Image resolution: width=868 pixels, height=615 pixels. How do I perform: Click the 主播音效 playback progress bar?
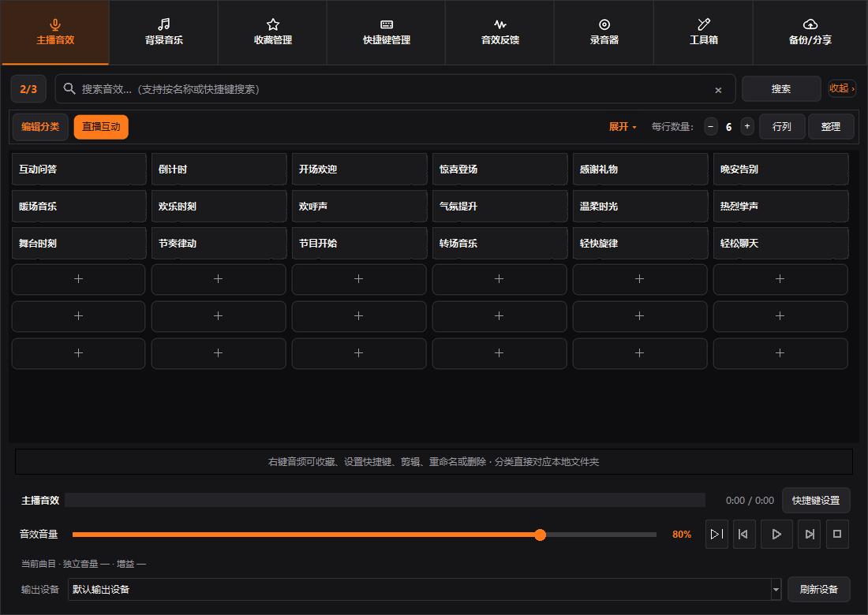coord(385,501)
